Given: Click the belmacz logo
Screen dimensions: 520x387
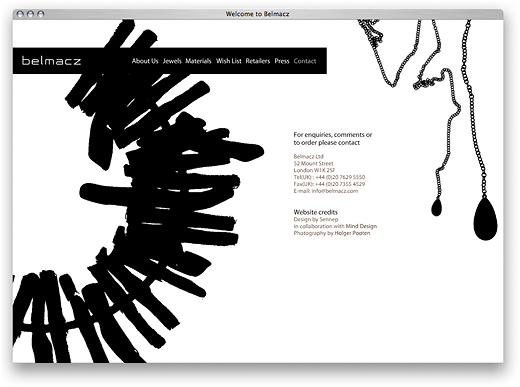Looking at the screenshot, I should click(51, 61).
